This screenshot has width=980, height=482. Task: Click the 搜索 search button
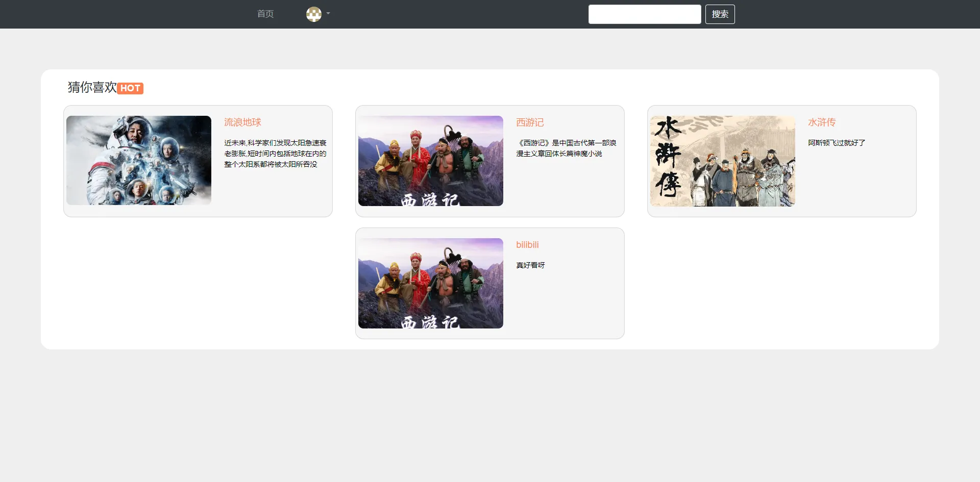[720, 14]
